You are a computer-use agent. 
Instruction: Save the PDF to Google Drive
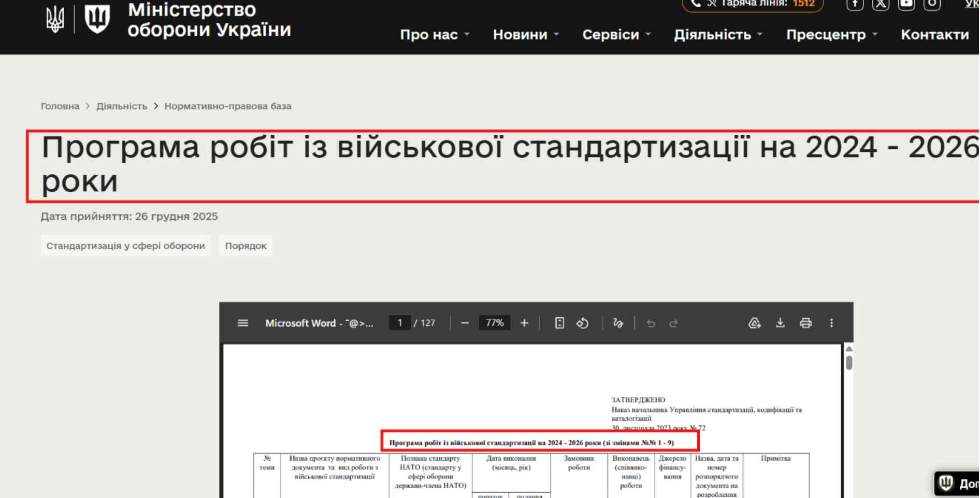(755, 323)
